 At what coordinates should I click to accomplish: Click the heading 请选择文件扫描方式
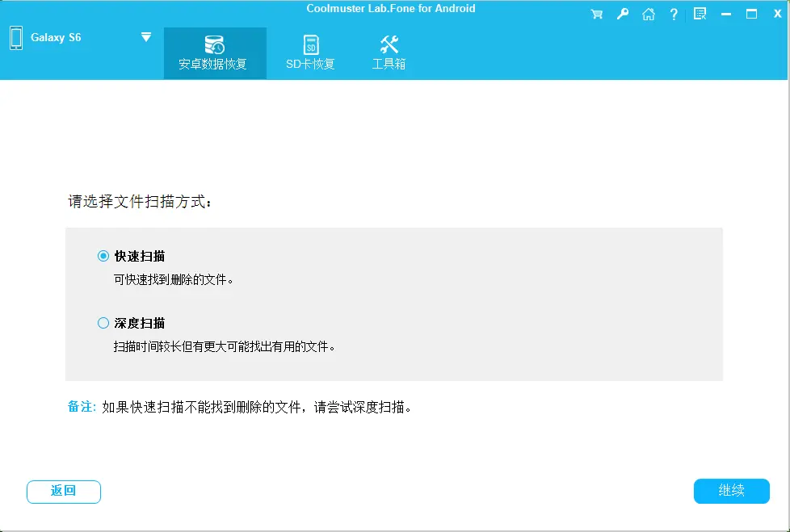140,202
